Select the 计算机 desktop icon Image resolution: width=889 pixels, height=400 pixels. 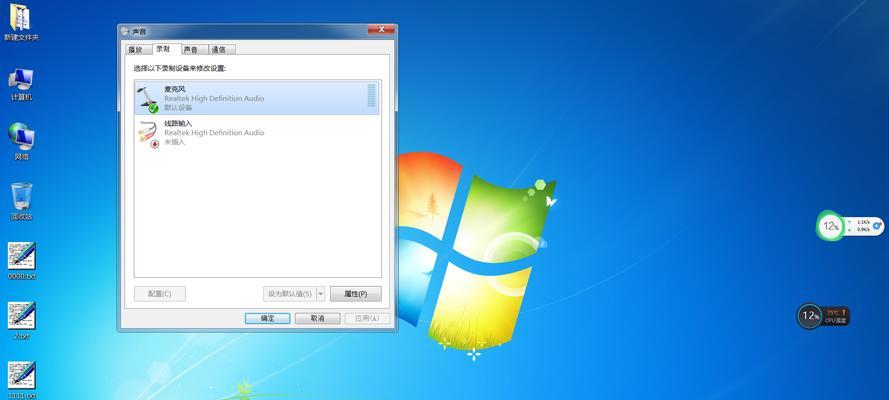[21, 79]
